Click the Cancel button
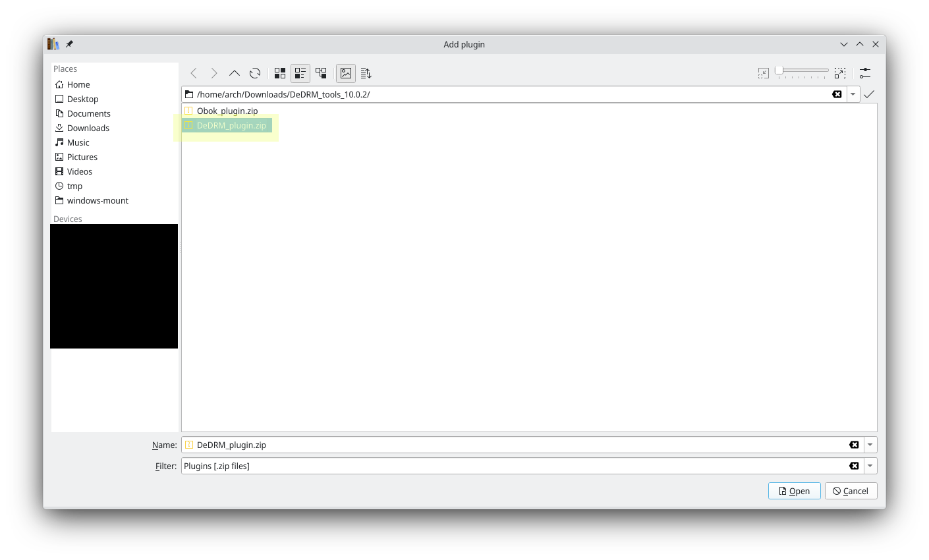929x560 pixels. pyautogui.click(x=851, y=491)
